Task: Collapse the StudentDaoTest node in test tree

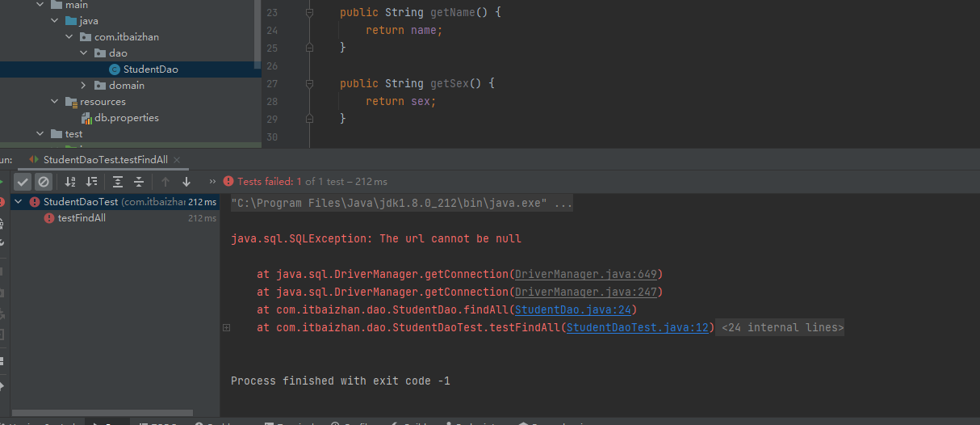Action: coord(19,202)
